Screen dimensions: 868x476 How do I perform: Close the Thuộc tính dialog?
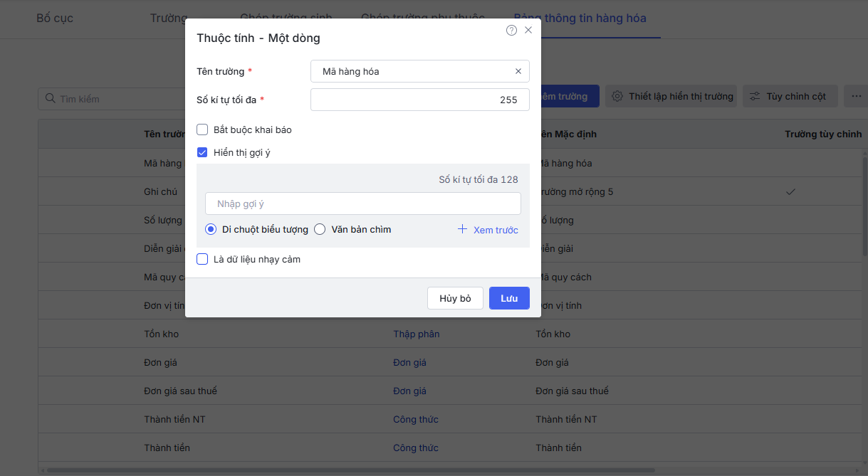click(528, 30)
